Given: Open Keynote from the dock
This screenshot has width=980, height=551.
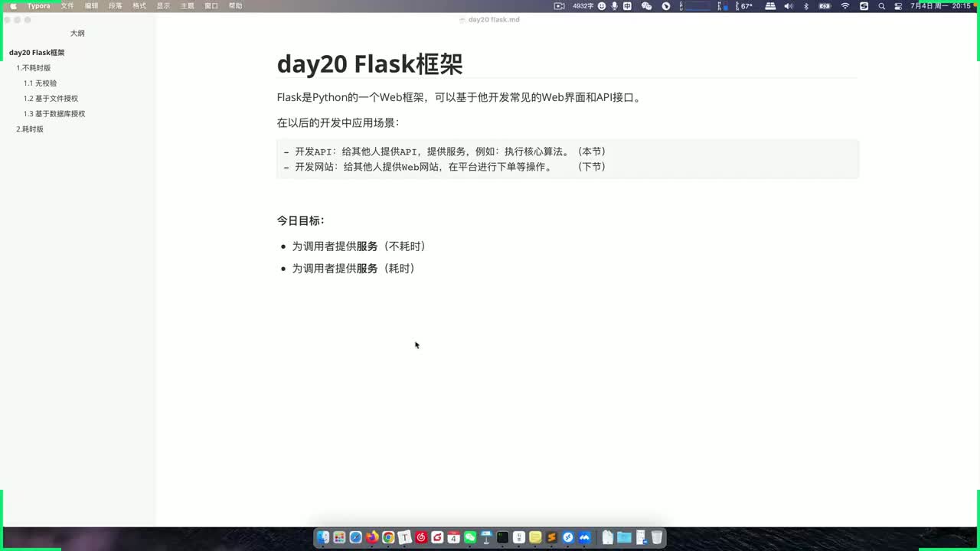Looking at the screenshot, I should click(486, 537).
